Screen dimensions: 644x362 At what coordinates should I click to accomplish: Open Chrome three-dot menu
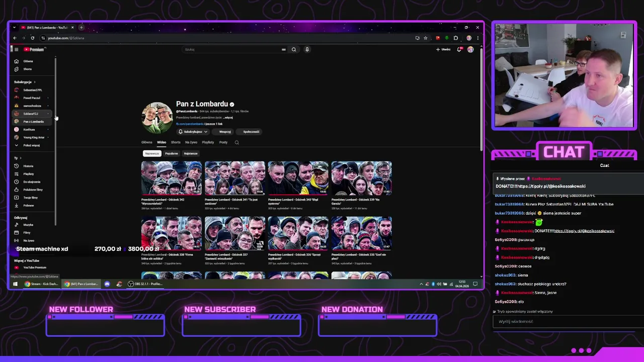coord(477,38)
